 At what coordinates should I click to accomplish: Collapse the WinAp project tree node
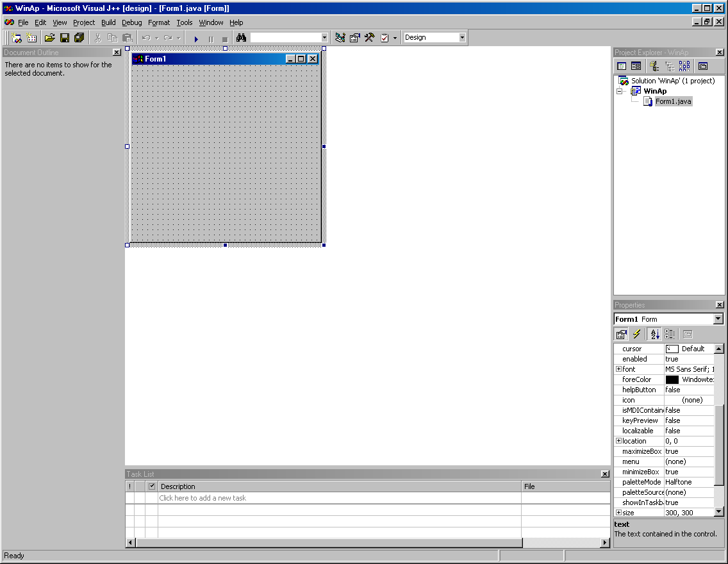click(619, 91)
